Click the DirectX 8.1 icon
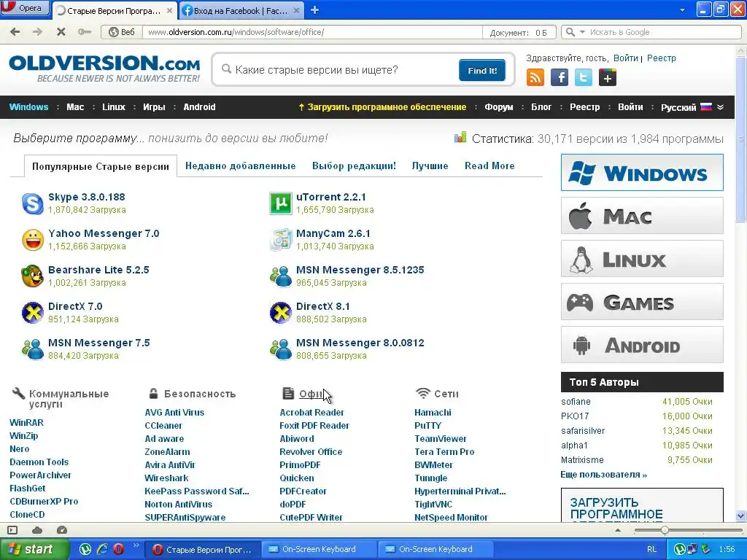The width and height of the screenshot is (747, 560). pos(281,313)
